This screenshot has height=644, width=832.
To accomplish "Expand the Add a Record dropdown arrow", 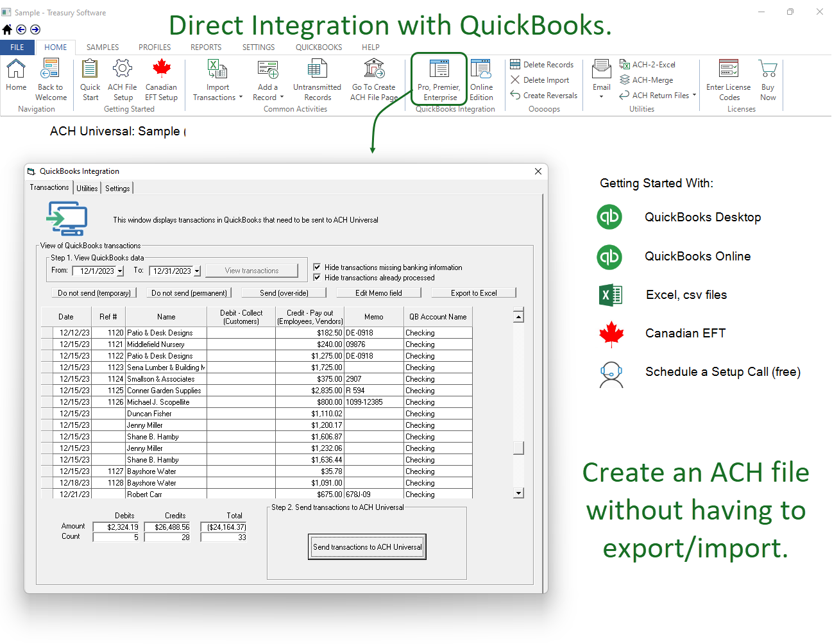I will click(x=282, y=97).
